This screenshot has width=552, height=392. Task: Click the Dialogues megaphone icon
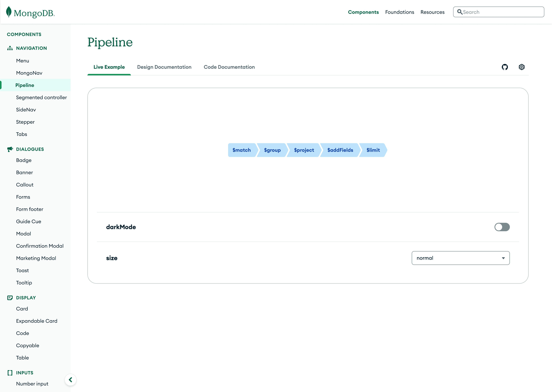pyautogui.click(x=10, y=149)
